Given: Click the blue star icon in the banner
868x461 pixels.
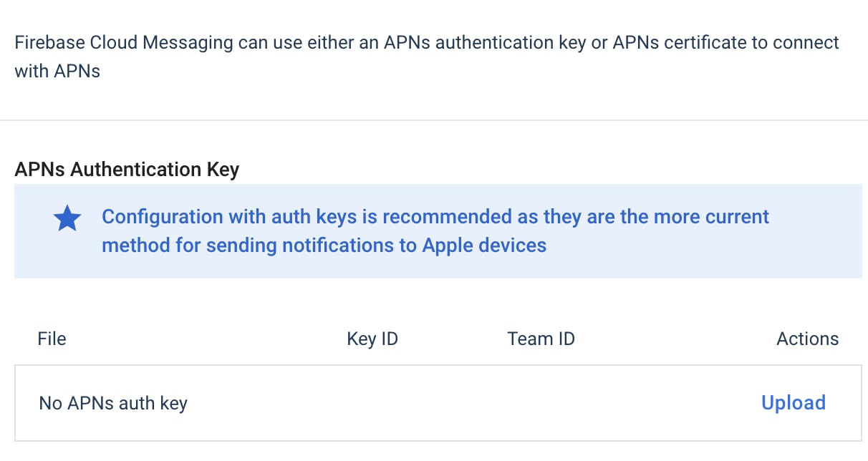Looking at the screenshot, I should point(67,219).
